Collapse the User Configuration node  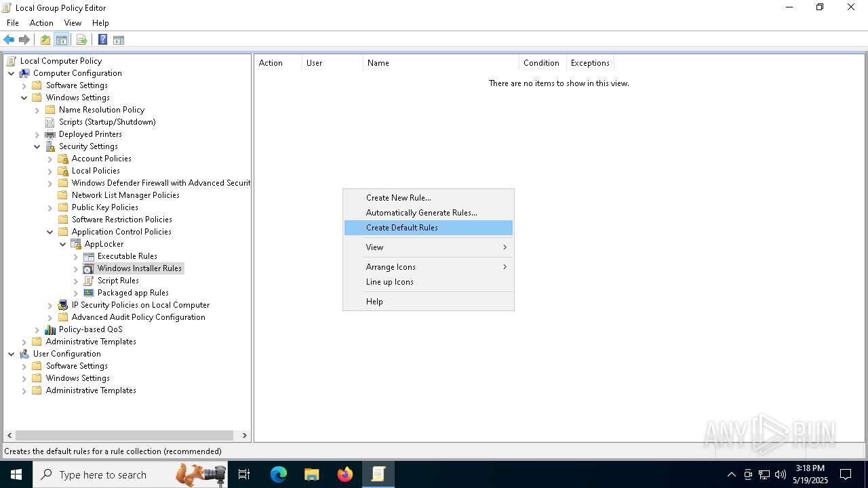[x=12, y=354]
